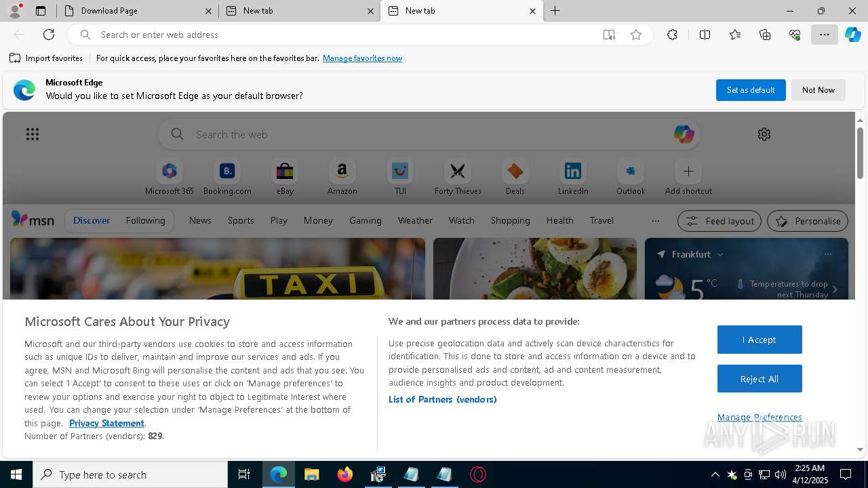This screenshot has height=488, width=868.
Task: Open the Favorites list icon
Action: pyautogui.click(x=735, y=35)
